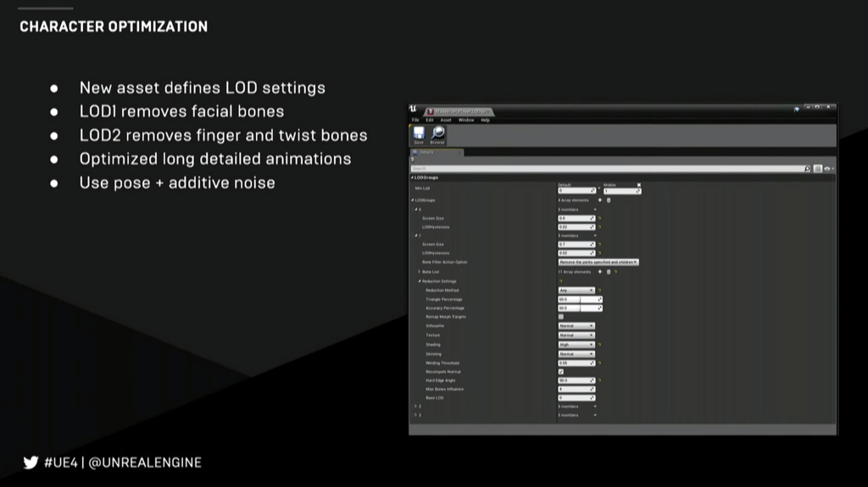Open Texture quality dropdown

[x=576, y=334]
